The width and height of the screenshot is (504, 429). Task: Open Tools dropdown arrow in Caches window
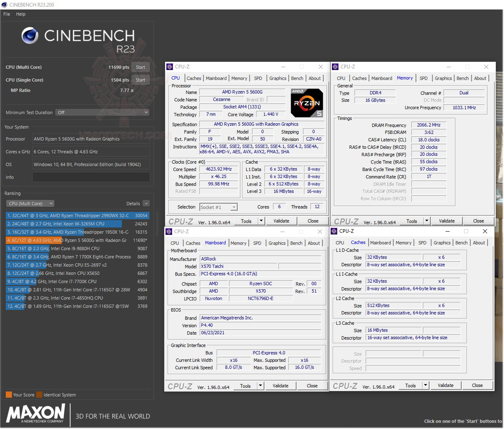pos(425,385)
